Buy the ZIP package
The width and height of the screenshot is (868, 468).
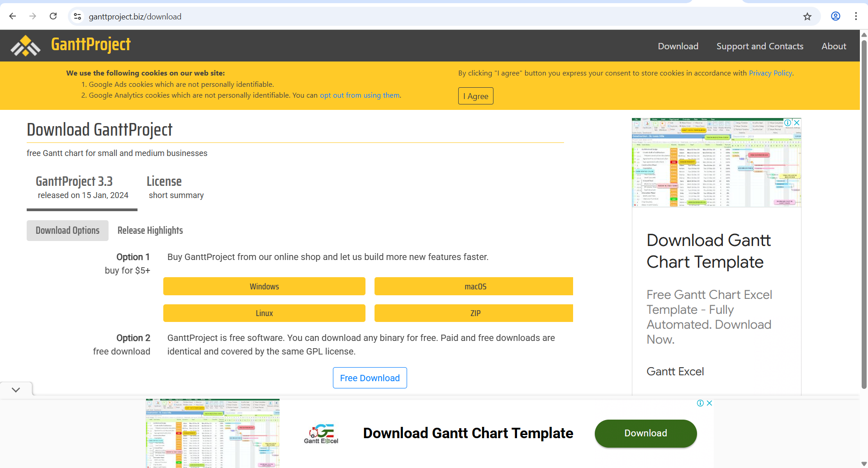pyautogui.click(x=474, y=313)
